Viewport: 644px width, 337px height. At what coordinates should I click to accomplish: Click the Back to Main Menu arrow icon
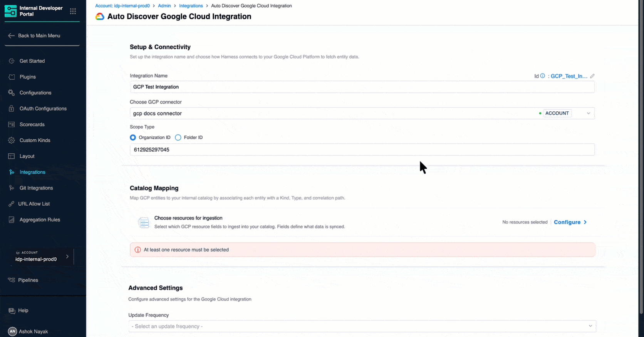point(12,35)
